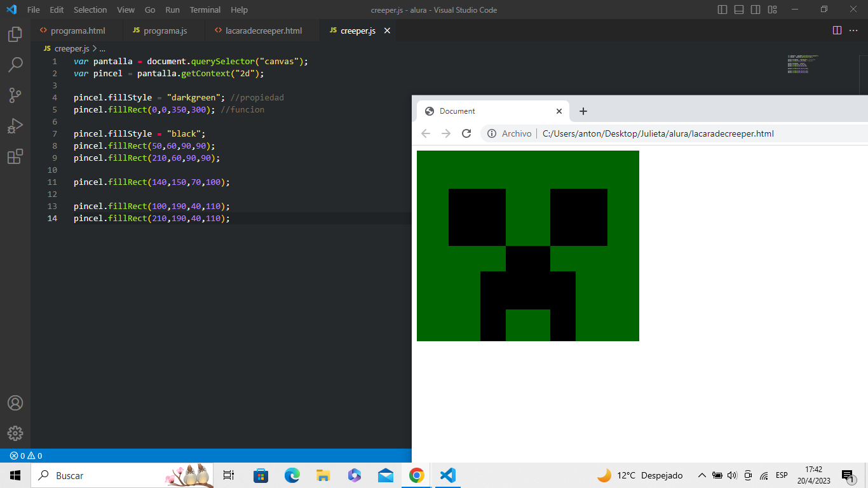
Task: Open Source Control view
Action: [x=15, y=95]
